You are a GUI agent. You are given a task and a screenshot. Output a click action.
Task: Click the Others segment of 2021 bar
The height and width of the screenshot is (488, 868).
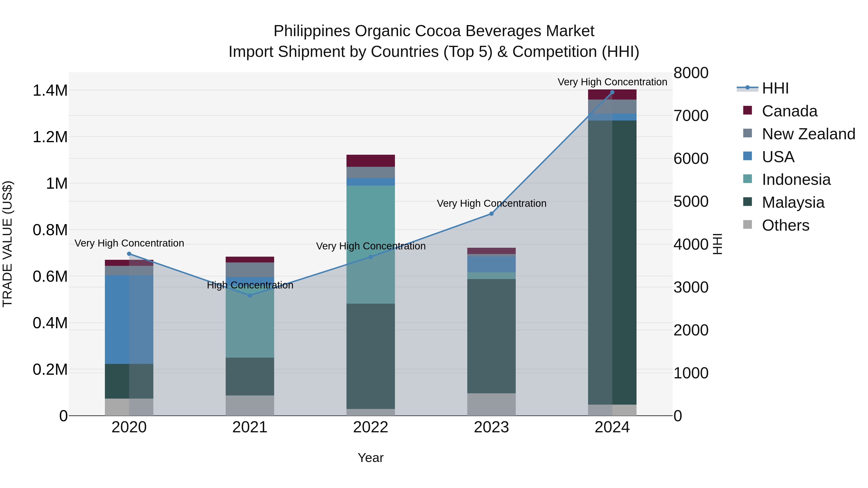250,406
